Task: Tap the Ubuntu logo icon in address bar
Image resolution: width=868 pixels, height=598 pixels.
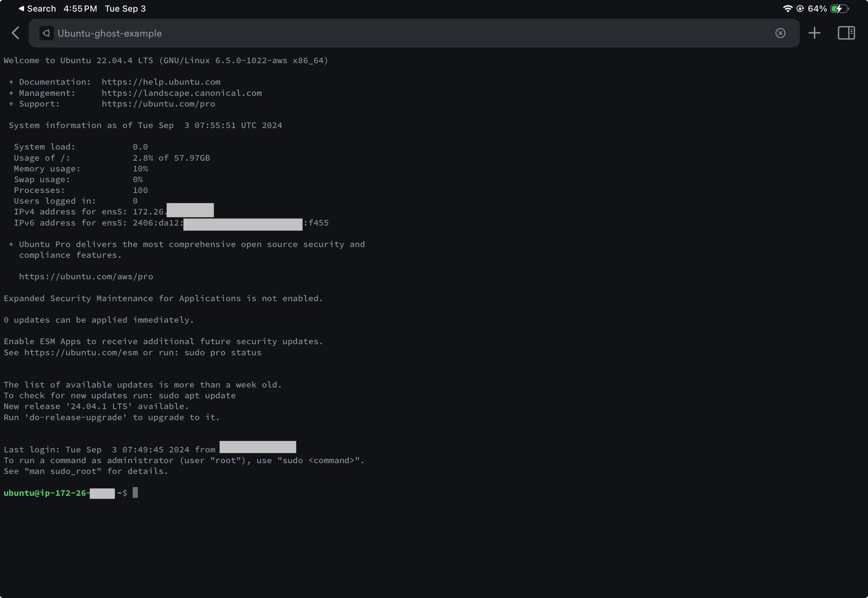Action: click(x=46, y=33)
